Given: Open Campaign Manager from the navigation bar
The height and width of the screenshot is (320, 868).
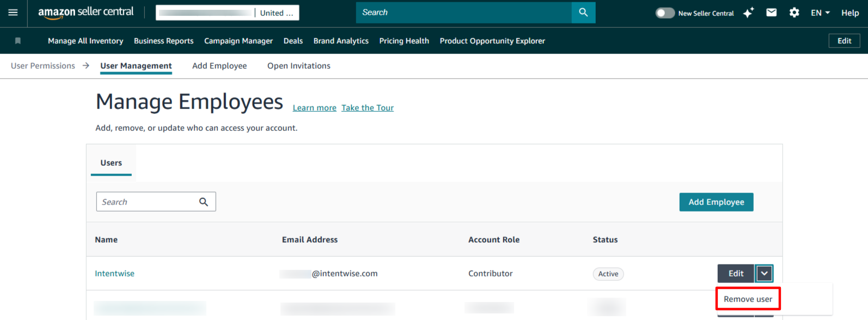Looking at the screenshot, I should click(239, 41).
